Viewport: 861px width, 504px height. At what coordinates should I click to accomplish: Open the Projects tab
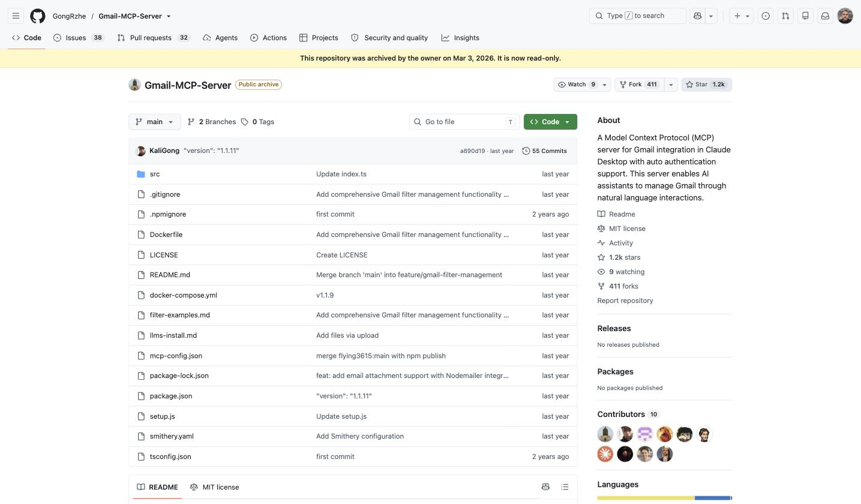[319, 38]
